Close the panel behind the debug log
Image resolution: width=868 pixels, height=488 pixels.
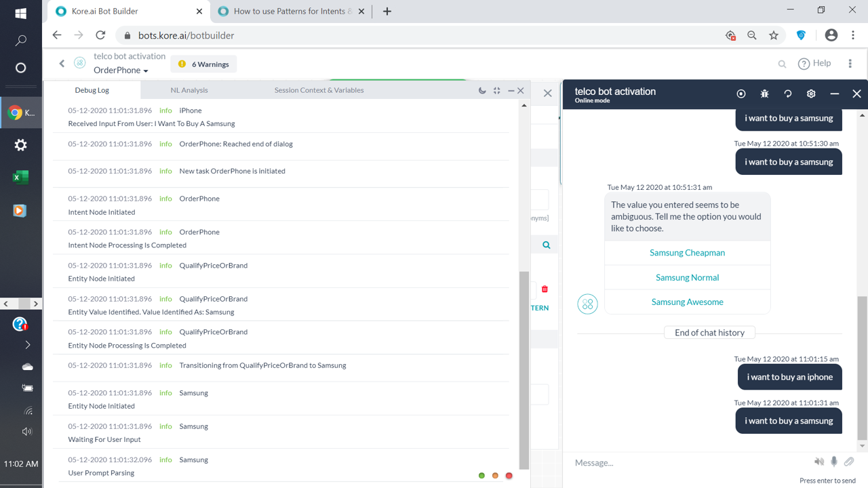coord(548,93)
